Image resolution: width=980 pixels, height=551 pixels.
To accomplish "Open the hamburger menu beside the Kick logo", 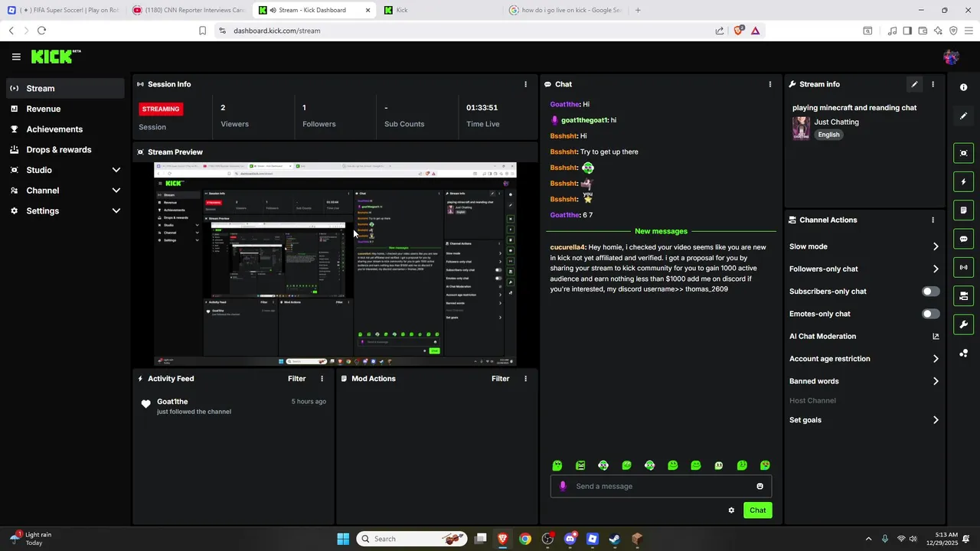I will 16,57.
